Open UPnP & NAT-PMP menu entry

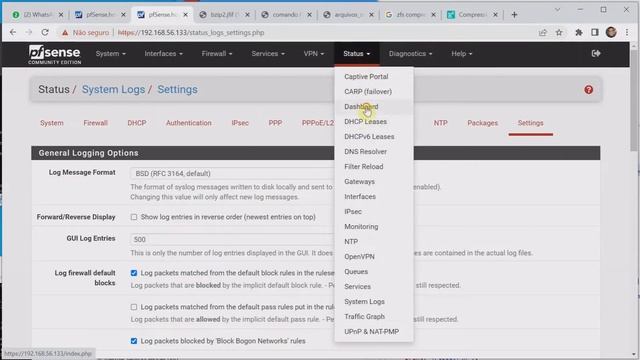(x=371, y=331)
